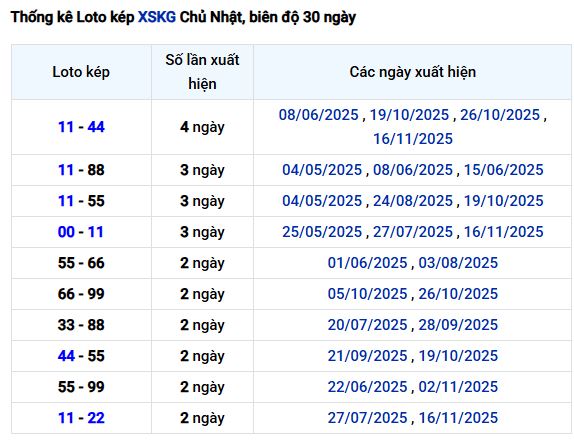The height and width of the screenshot is (440, 574).
Task: Open number 11 in the 11 - 88 row
Action: pyautogui.click(x=66, y=170)
